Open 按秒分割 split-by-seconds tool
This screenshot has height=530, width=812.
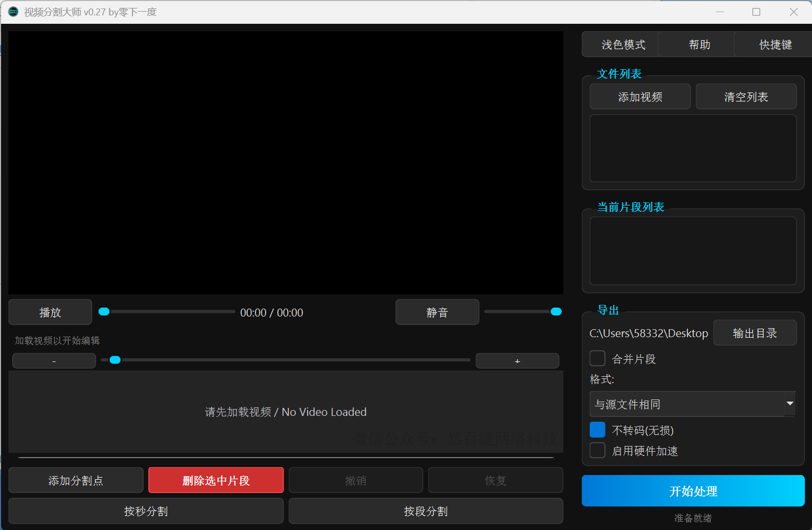(146, 511)
